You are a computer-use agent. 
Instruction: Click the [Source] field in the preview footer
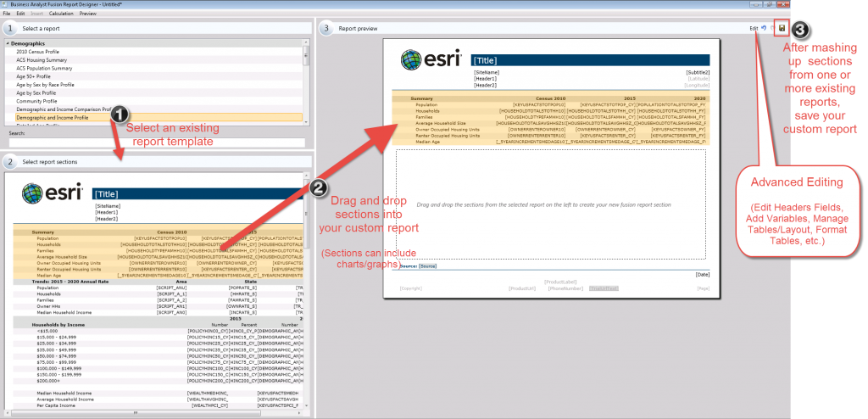coord(428,266)
